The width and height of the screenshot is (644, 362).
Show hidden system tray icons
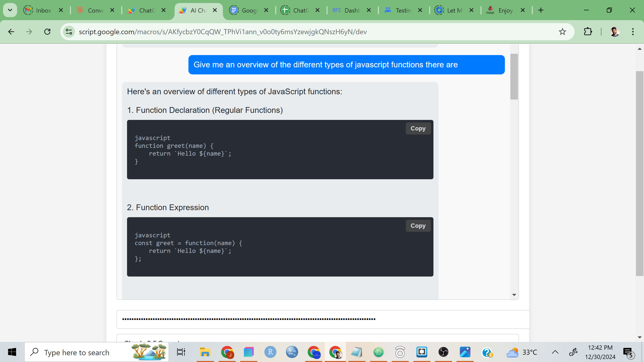tap(555, 352)
